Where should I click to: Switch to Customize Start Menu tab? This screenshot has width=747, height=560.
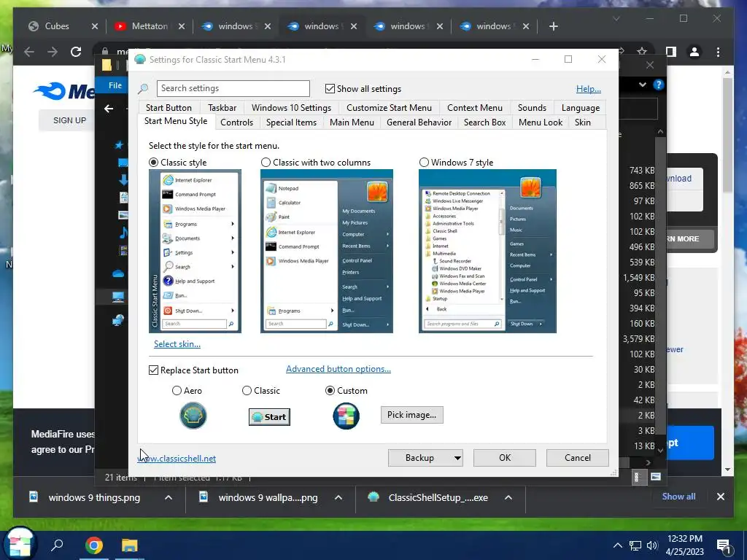click(x=389, y=108)
